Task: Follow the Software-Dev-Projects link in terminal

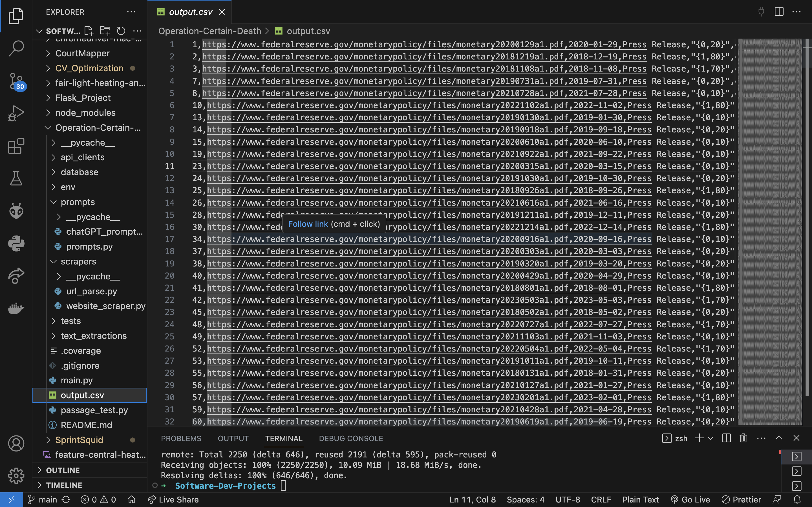Action: tap(225, 486)
